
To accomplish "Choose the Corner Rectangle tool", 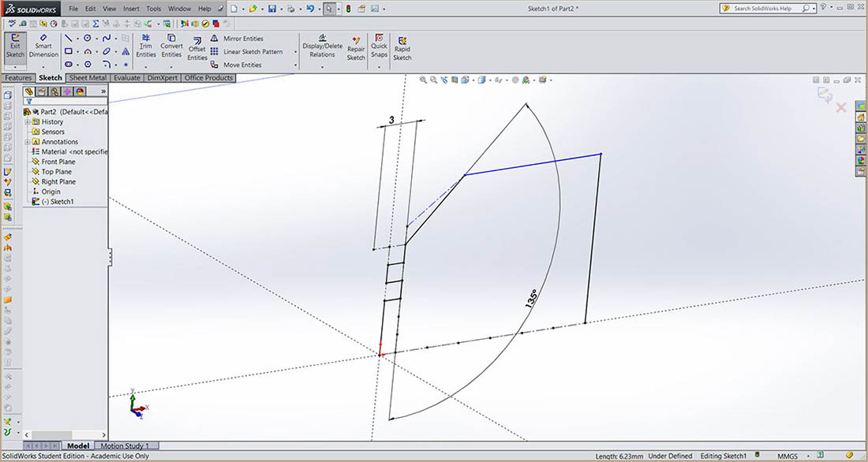I will pyautogui.click(x=68, y=51).
